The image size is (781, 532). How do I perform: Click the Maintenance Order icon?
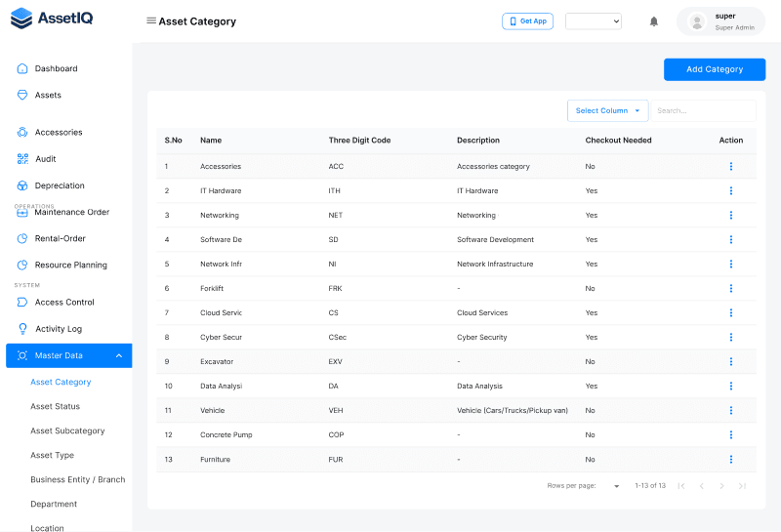(x=22, y=213)
